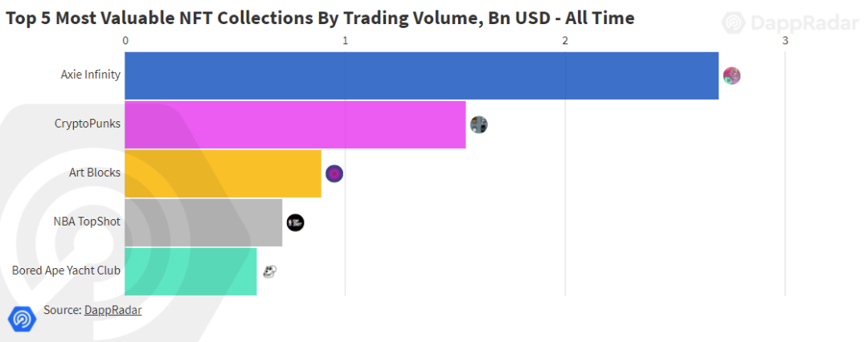The height and width of the screenshot is (342, 868).
Task: Click the Axie Infinity collection icon
Action: click(x=731, y=75)
